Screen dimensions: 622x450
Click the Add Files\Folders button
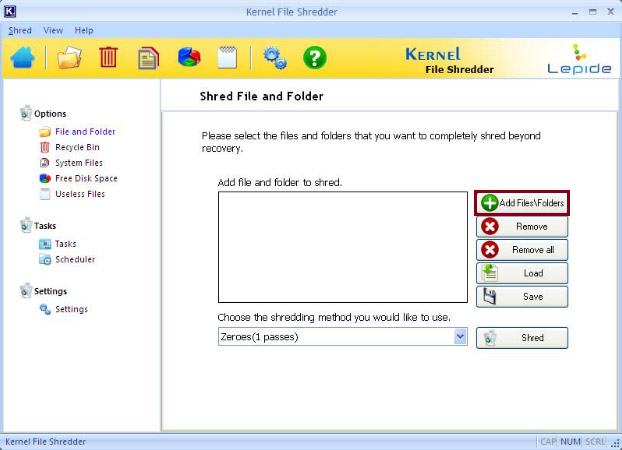[522, 203]
